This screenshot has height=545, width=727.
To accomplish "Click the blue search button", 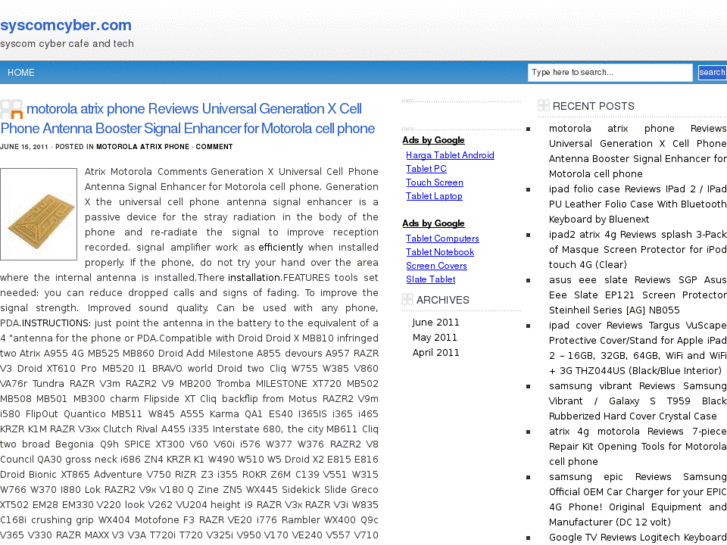I will [x=712, y=72].
